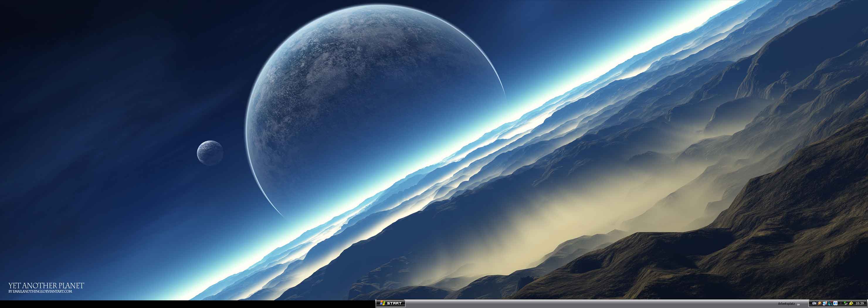
Task: Open the volume speaker tray icon
Action: 835,304
